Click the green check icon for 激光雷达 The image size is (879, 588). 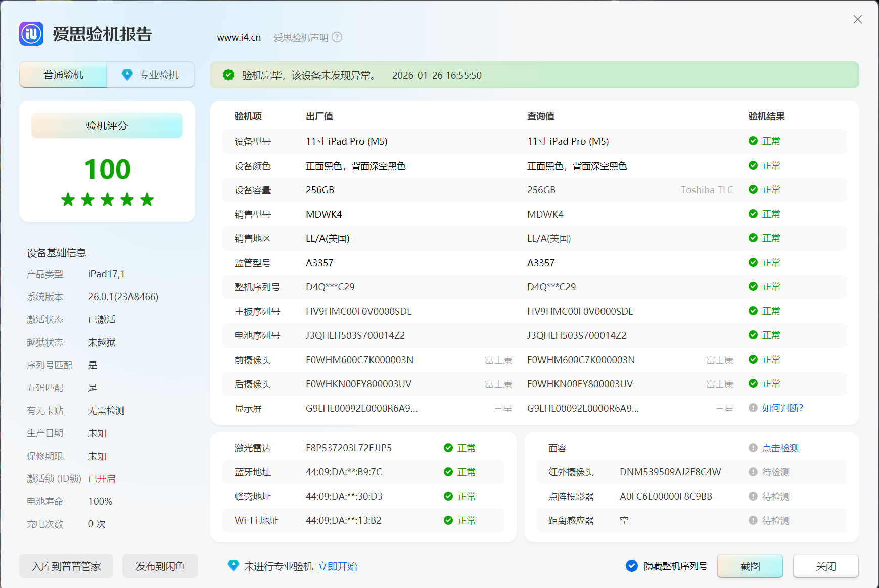[448, 448]
